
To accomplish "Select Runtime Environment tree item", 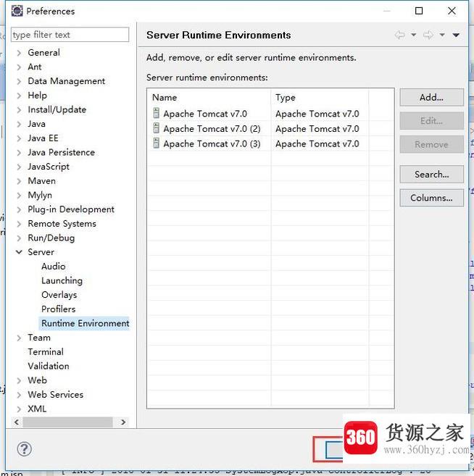I will 85,323.
